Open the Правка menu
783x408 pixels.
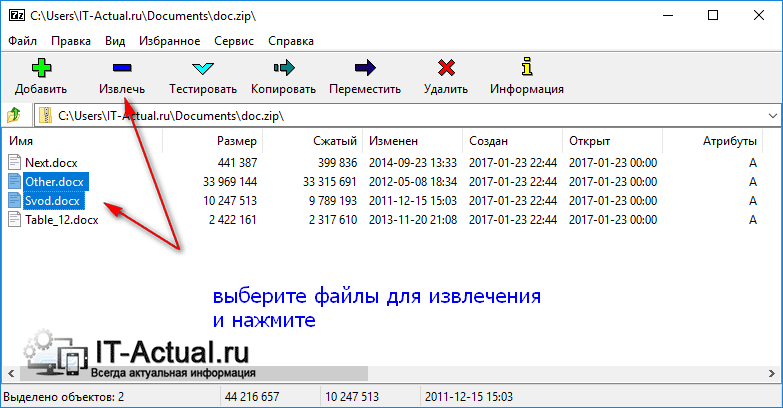pyautogui.click(x=71, y=41)
